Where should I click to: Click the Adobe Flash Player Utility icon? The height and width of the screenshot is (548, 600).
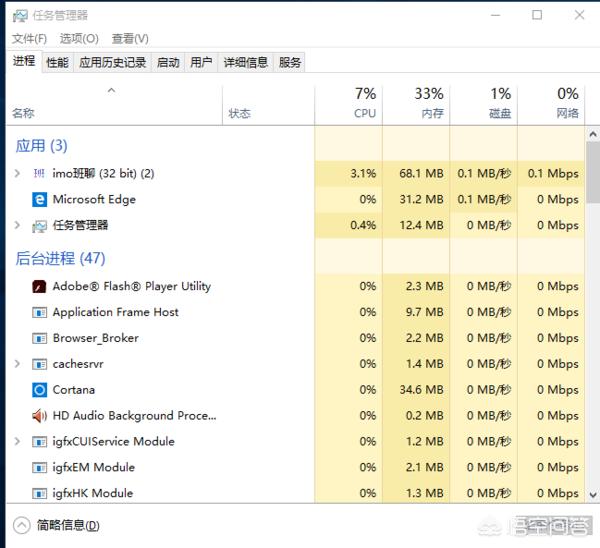tap(39, 286)
